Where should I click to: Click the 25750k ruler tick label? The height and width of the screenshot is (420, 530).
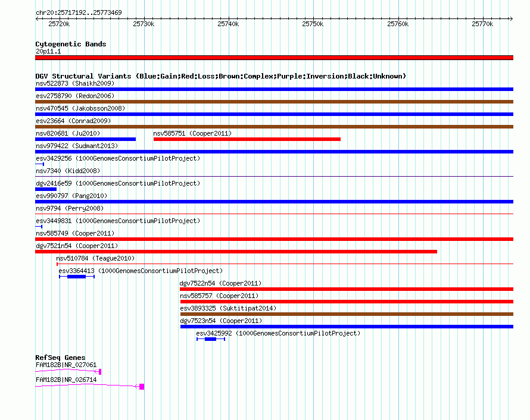pos(313,24)
